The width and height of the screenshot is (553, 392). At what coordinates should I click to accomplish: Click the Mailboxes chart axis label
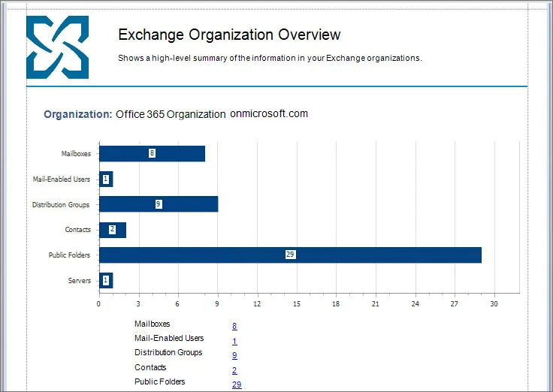click(x=76, y=154)
